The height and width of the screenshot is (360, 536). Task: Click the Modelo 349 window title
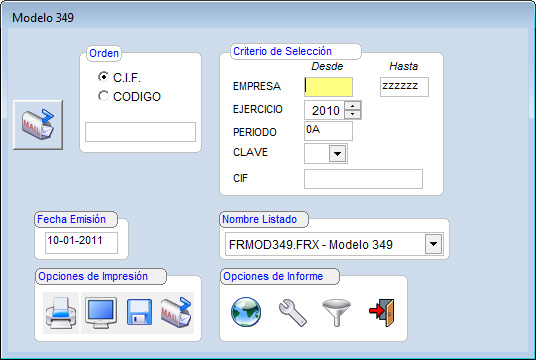tap(43, 18)
